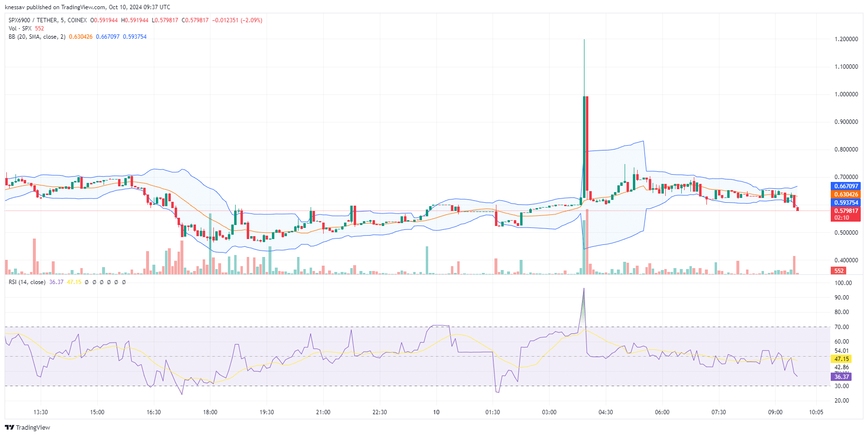
Task: Click the Vol · SPX indicator label
Action: [x=20, y=29]
